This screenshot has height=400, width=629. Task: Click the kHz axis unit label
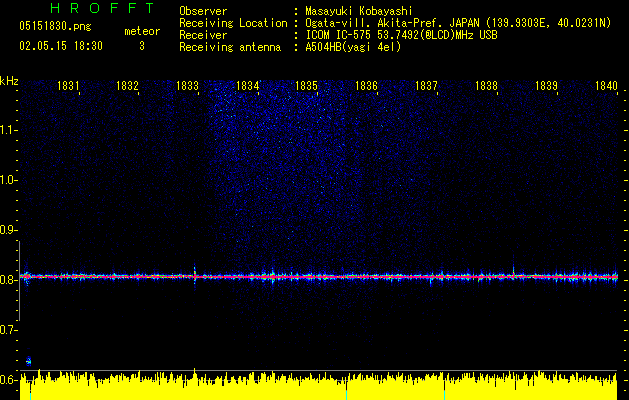[x=9, y=81]
